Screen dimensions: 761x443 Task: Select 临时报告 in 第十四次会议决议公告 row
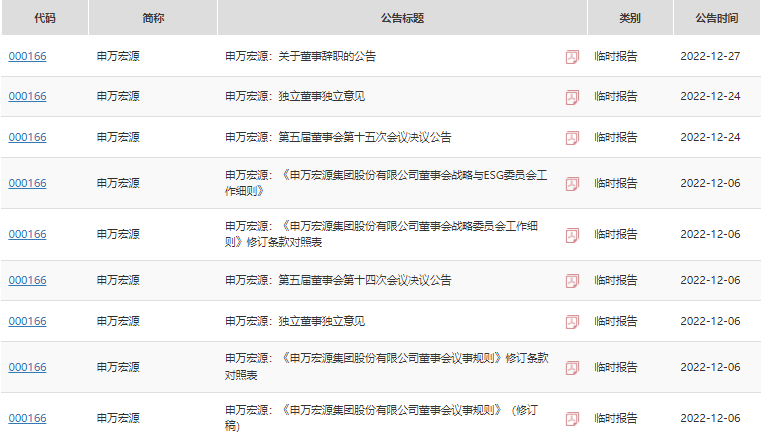tap(615, 280)
